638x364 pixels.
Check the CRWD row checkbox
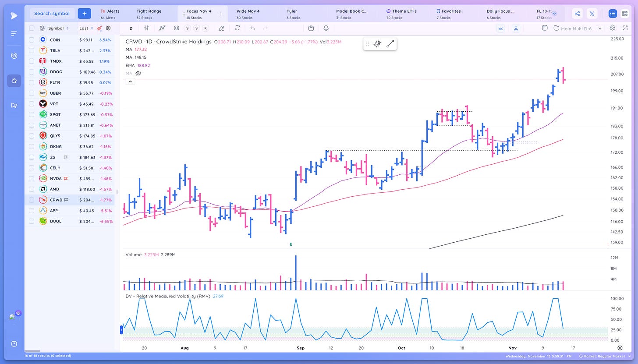[x=32, y=200]
